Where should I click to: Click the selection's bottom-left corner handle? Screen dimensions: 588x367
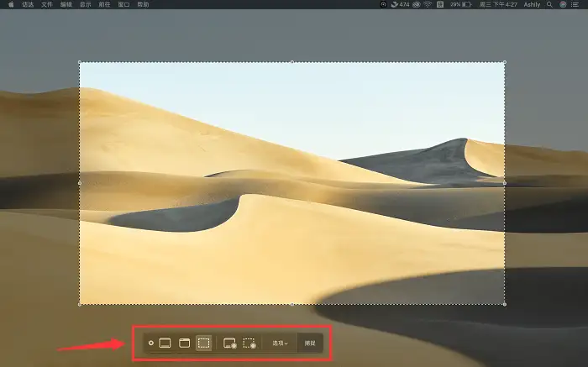coord(80,304)
